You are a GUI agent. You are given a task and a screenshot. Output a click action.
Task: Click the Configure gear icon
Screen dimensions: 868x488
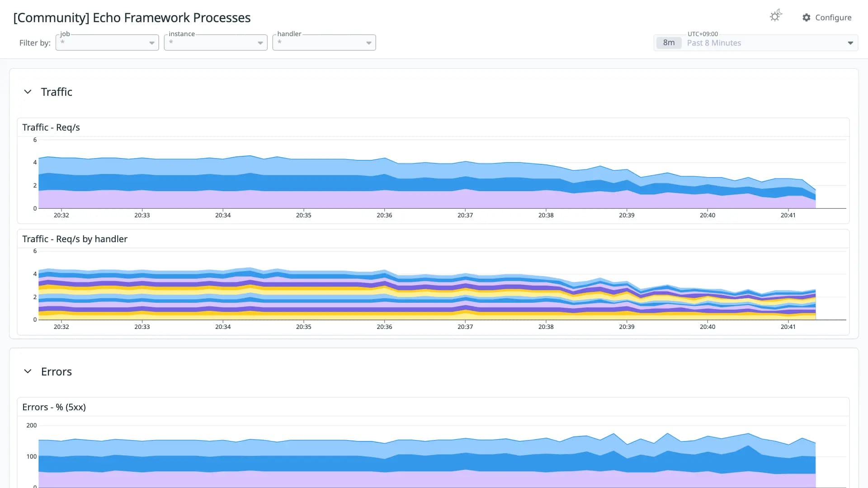(807, 18)
